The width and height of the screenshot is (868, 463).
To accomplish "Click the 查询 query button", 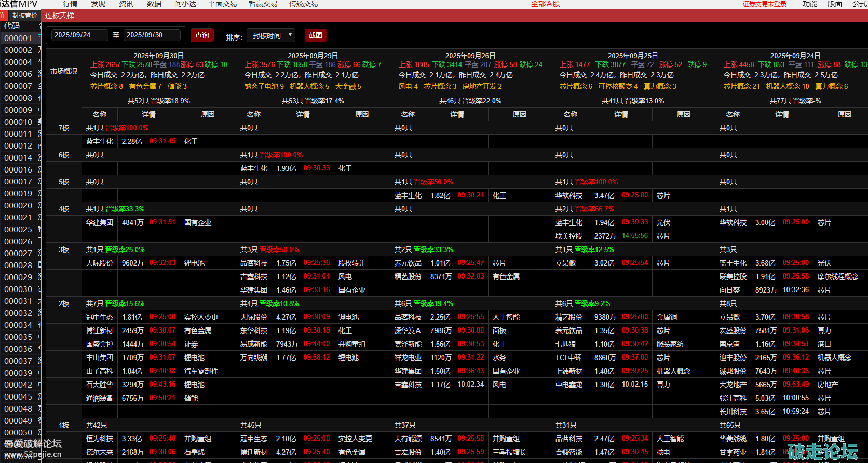I will coord(202,35).
